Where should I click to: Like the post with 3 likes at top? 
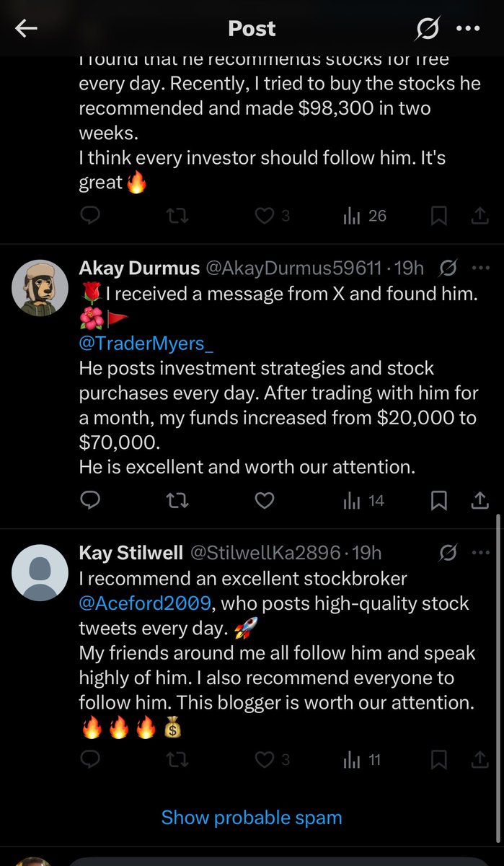pyautogui.click(x=264, y=215)
